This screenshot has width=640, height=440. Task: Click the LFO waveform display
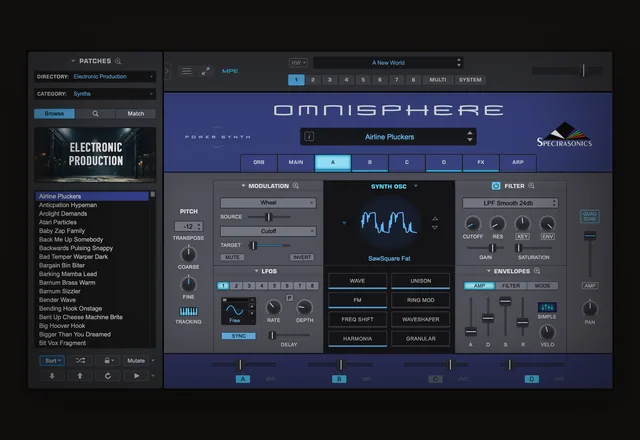(236, 311)
